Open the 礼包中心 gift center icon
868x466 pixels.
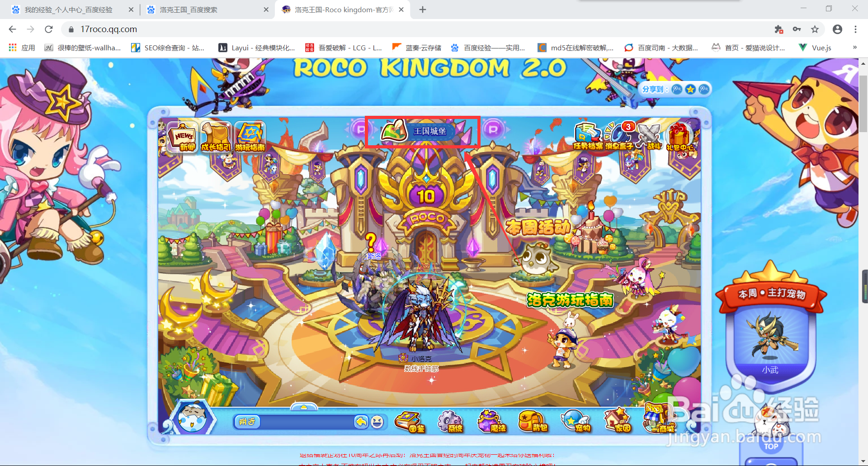[680, 137]
